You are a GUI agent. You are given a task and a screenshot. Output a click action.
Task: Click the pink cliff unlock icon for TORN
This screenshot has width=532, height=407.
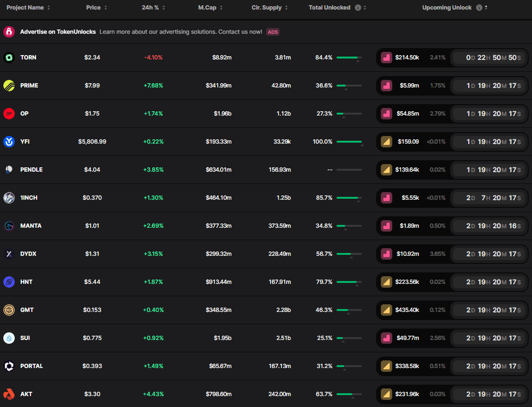coord(387,58)
